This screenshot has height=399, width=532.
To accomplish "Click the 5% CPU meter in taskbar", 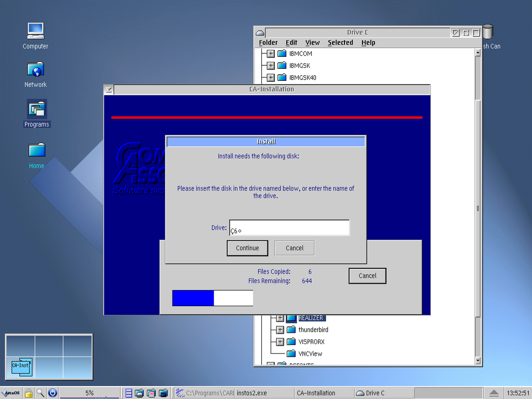I will tap(90, 393).
